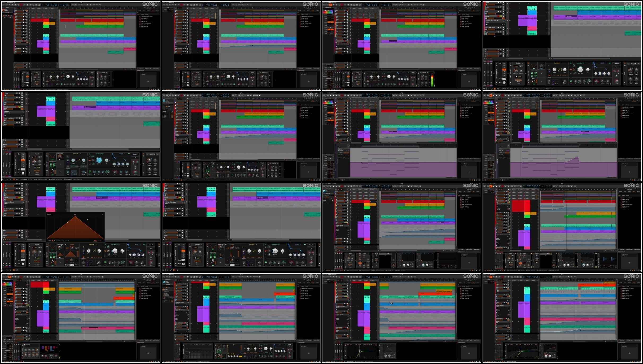Click Note Repeats' folder icon in 'OSCS/NOISE' frame

coord(29,156)
